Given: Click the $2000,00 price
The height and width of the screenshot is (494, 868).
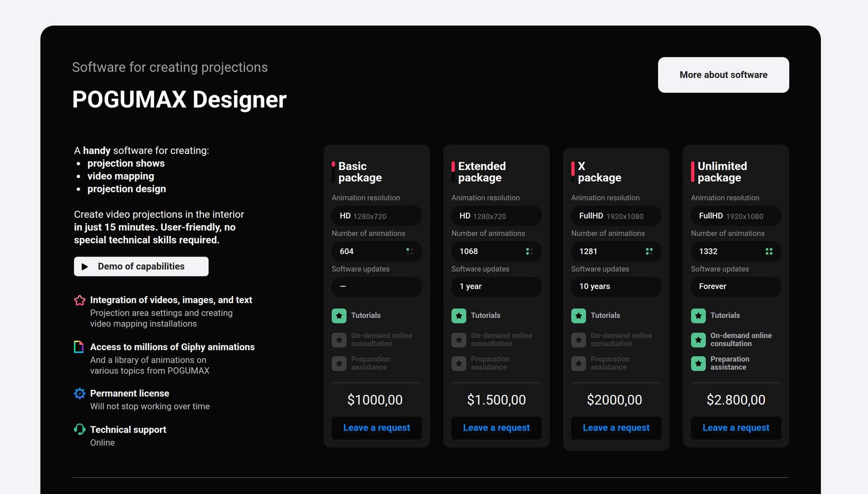Looking at the screenshot, I should point(614,400).
